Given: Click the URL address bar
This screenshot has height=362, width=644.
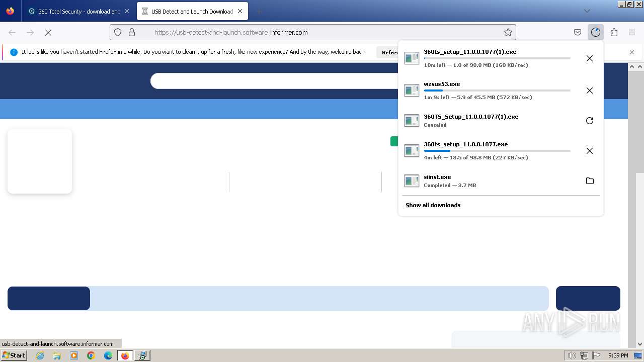Looking at the screenshot, I should [x=313, y=32].
